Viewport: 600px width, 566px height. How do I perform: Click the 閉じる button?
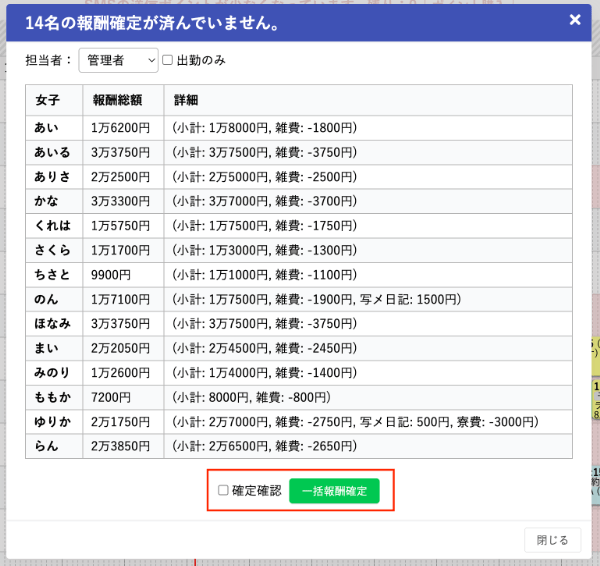(x=552, y=540)
